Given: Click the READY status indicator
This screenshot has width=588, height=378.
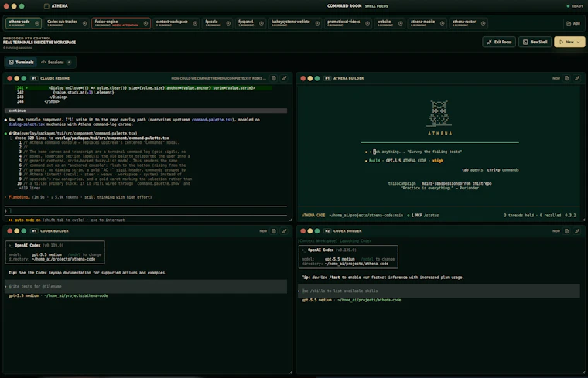Looking at the screenshot, I should coord(575,6).
